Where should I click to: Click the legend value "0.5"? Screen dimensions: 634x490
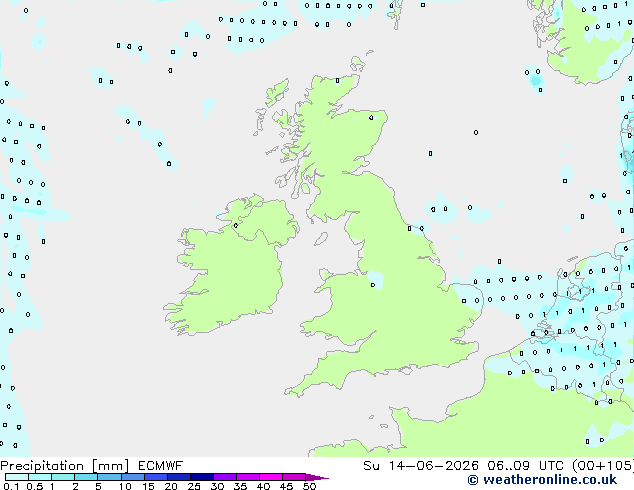(x=34, y=486)
